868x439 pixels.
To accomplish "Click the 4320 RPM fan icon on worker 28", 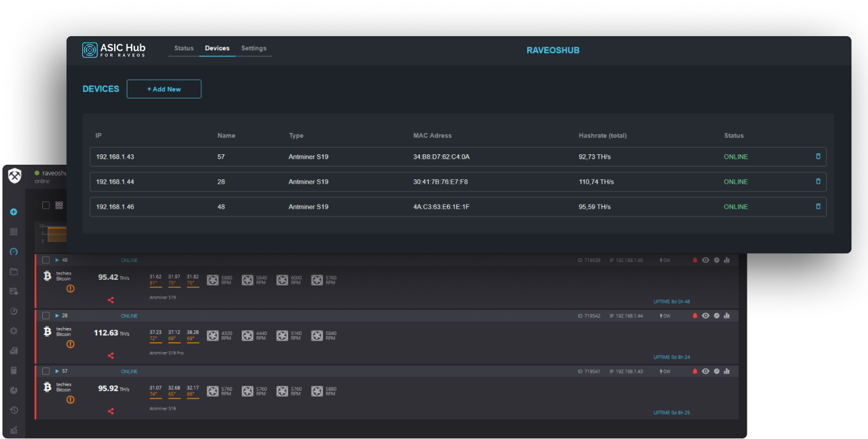I will click(213, 336).
